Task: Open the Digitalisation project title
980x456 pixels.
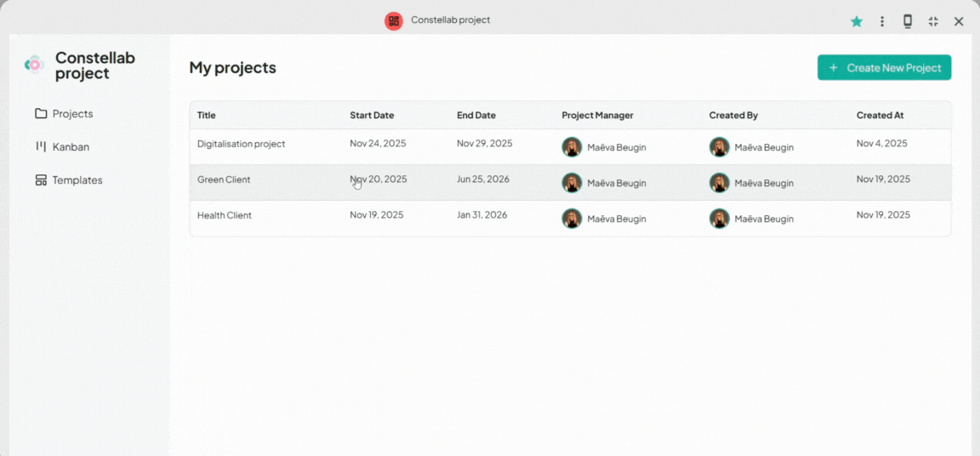Action: pos(242,144)
